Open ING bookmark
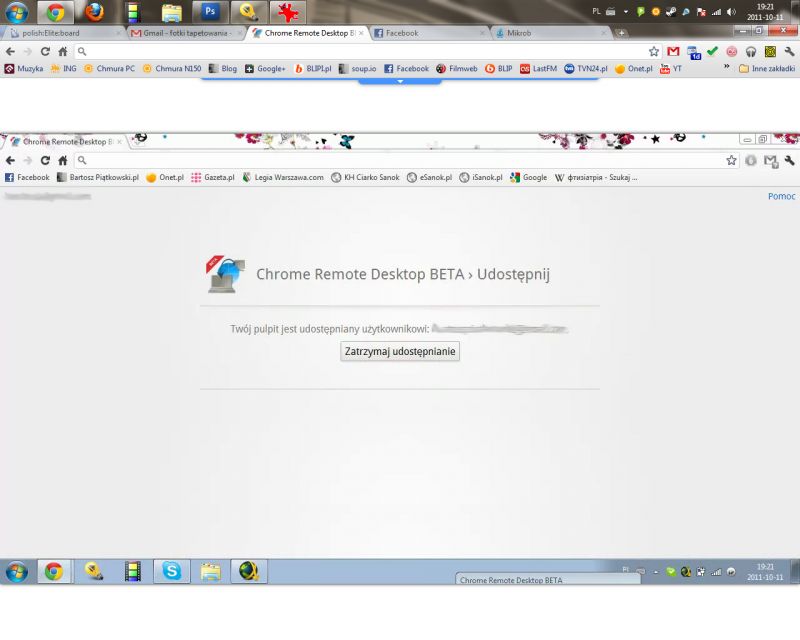Screen dimensions: 800x640 (63, 68)
